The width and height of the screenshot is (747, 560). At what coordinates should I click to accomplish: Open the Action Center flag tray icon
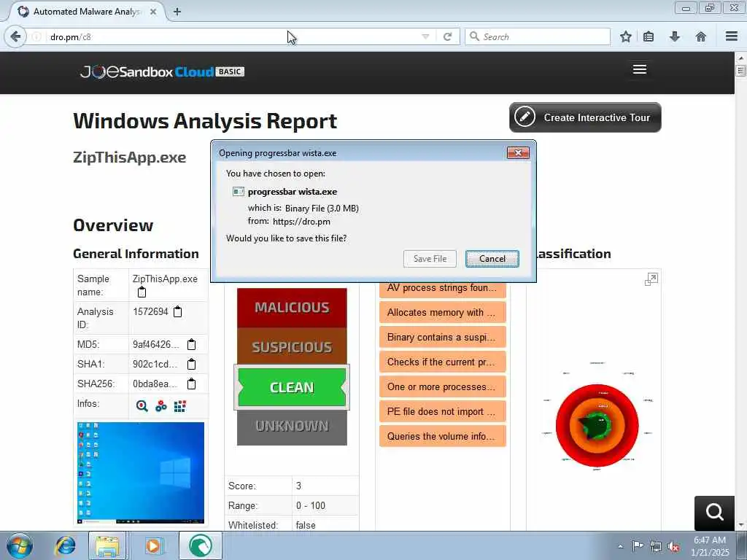tap(638, 546)
